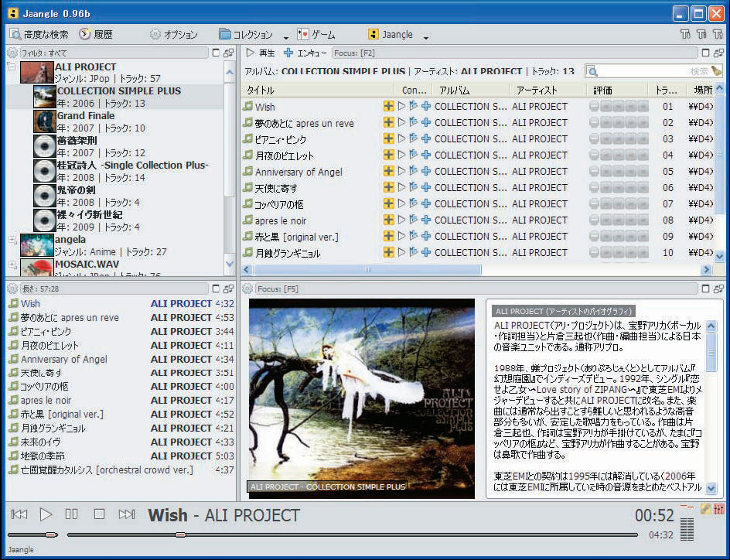Click the play-next icon in ピアニィ・ピンク row
Image resolution: width=730 pixels, height=560 pixels.
[x=414, y=138]
